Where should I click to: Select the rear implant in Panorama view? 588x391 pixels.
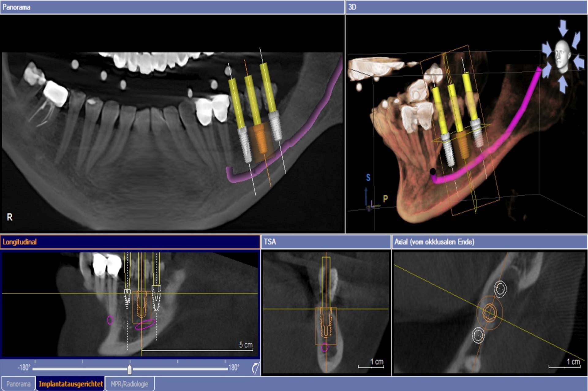point(276,126)
